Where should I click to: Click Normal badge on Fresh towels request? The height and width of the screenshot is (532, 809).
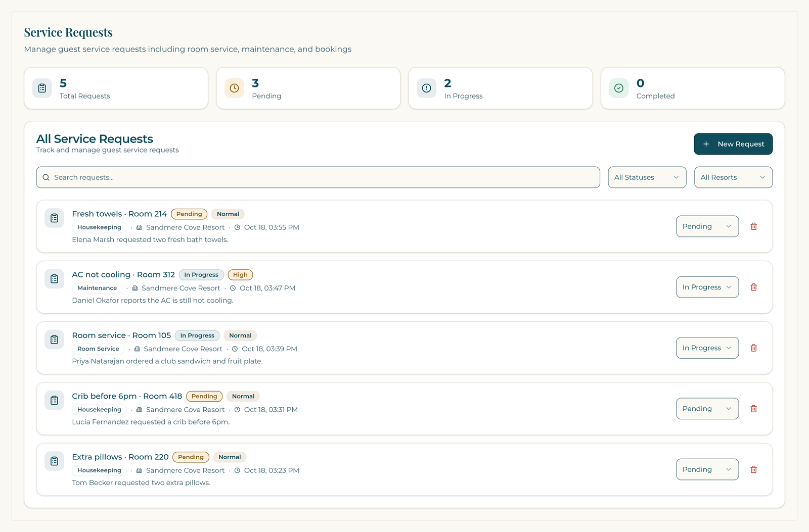(228, 214)
